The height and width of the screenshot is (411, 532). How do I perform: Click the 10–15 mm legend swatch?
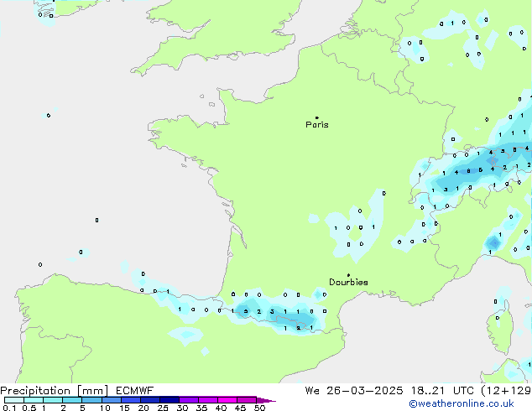coord(112,400)
